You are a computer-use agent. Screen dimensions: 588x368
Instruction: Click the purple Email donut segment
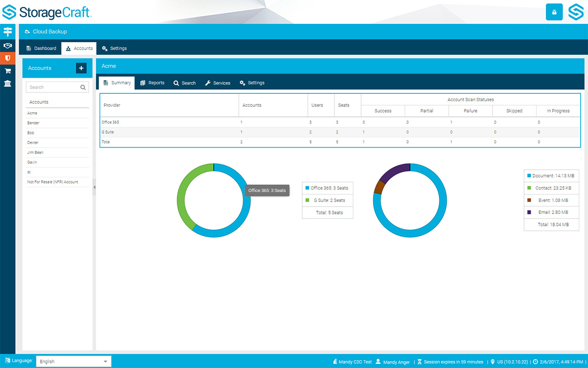[x=395, y=172]
